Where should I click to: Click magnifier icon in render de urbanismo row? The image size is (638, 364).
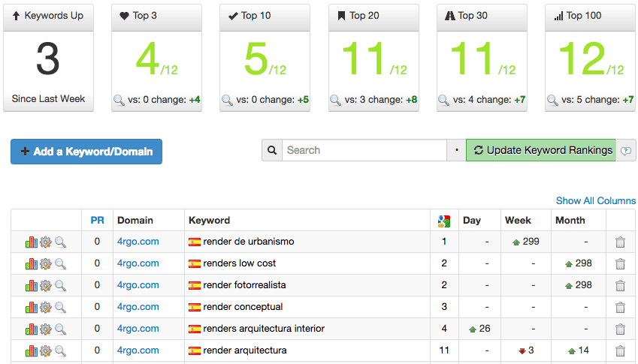click(60, 242)
